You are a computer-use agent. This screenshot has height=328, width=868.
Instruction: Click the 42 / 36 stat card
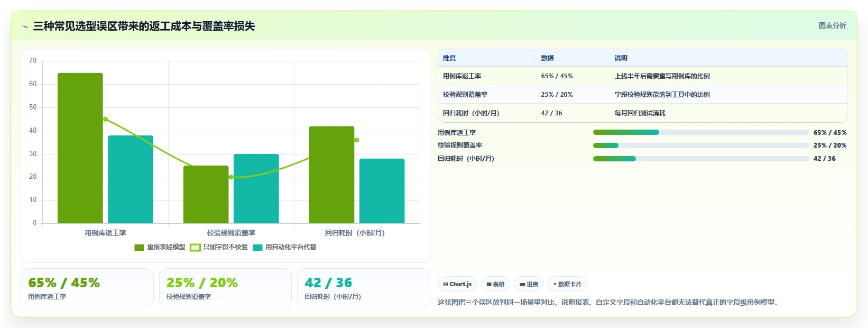(364, 288)
